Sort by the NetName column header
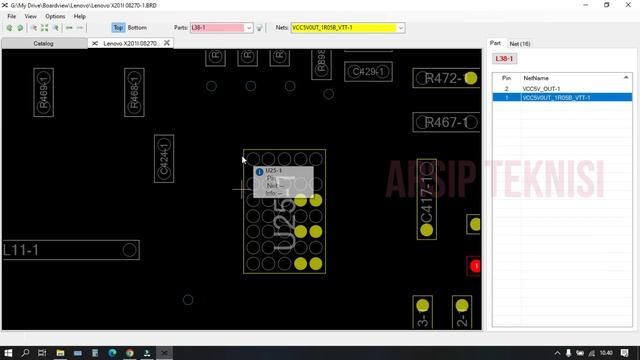The image size is (640, 360). (x=536, y=78)
